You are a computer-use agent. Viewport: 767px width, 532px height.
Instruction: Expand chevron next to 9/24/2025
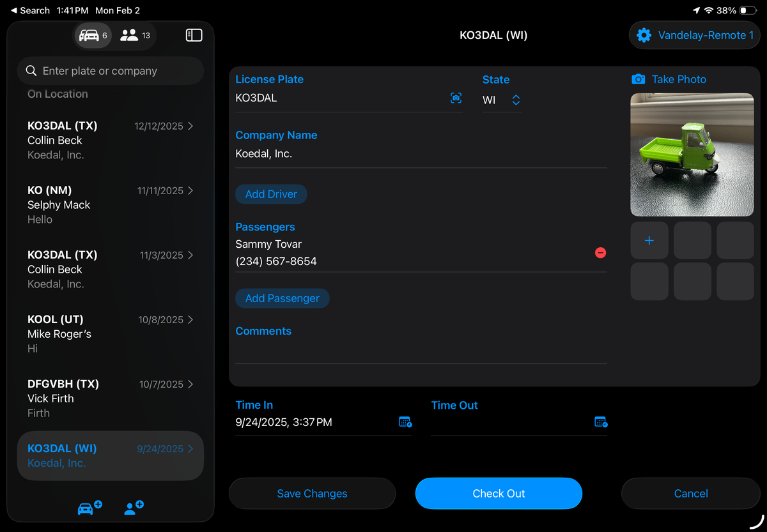click(190, 449)
